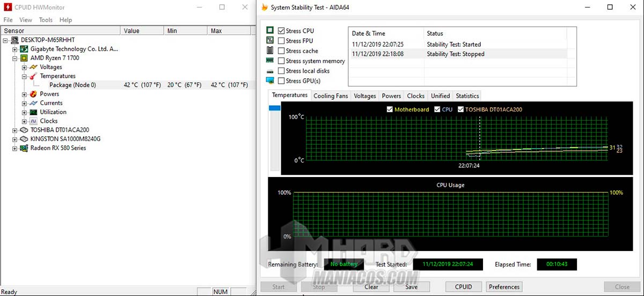Image resolution: width=644 pixels, height=296 pixels.
Task: Switch to the Unified tab
Action: click(x=440, y=96)
